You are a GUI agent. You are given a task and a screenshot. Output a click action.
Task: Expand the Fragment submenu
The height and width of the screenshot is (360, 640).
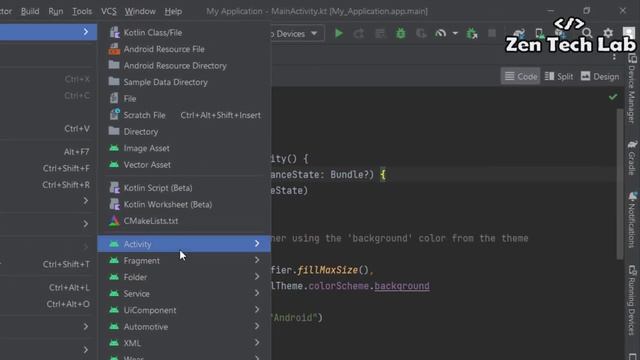184,260
